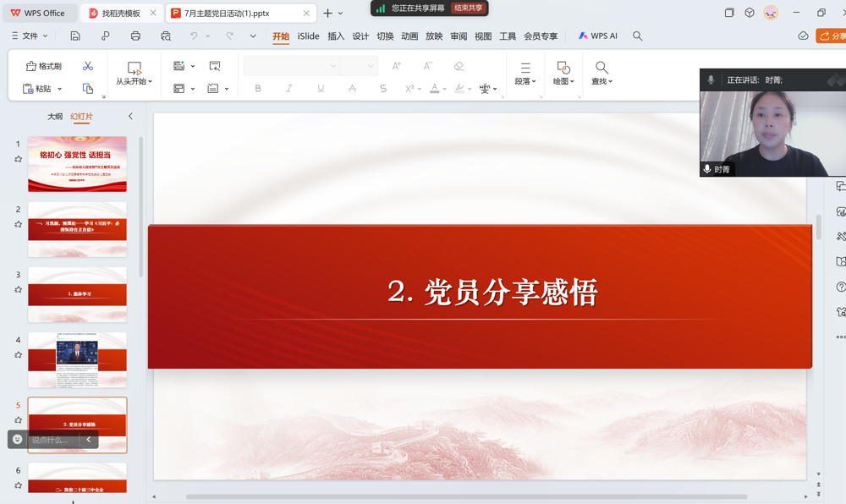This screenshot has width=846, height=504.
Task: Click the font color swatch
Action: [434, 89]
